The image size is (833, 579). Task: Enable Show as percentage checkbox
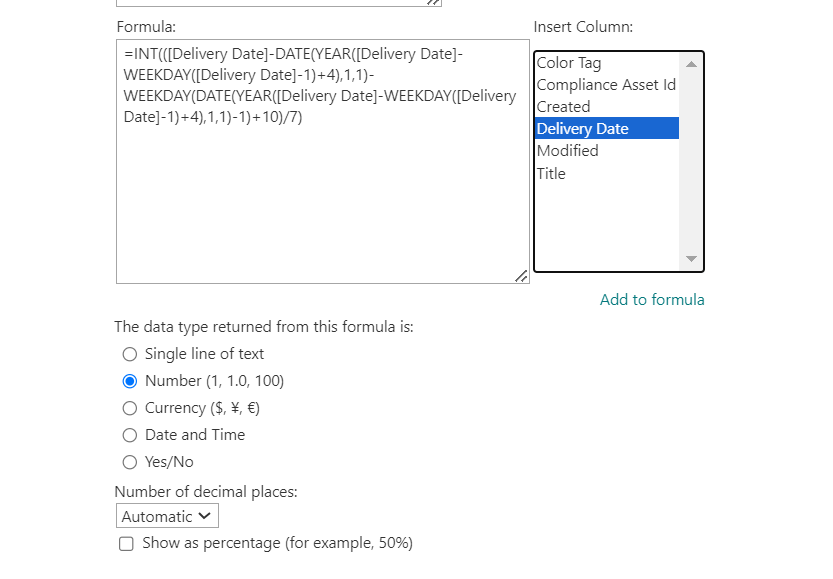tap(126, 543)
